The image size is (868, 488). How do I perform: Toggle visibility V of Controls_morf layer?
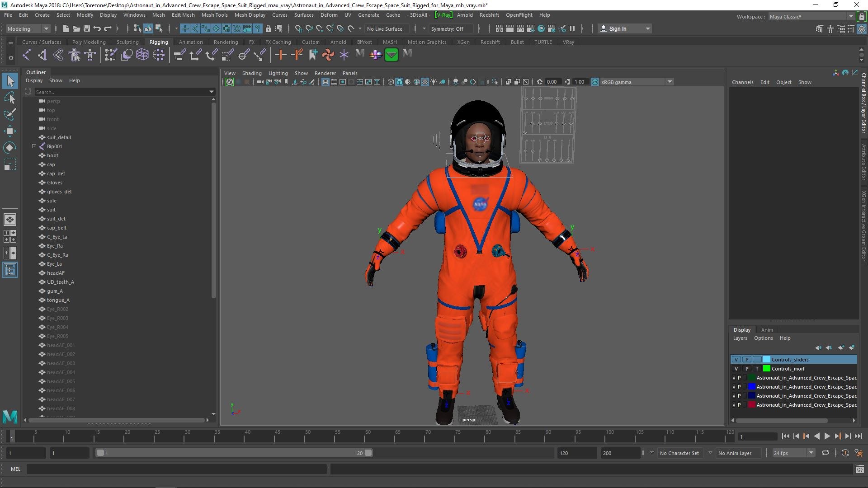click(736, 369)
